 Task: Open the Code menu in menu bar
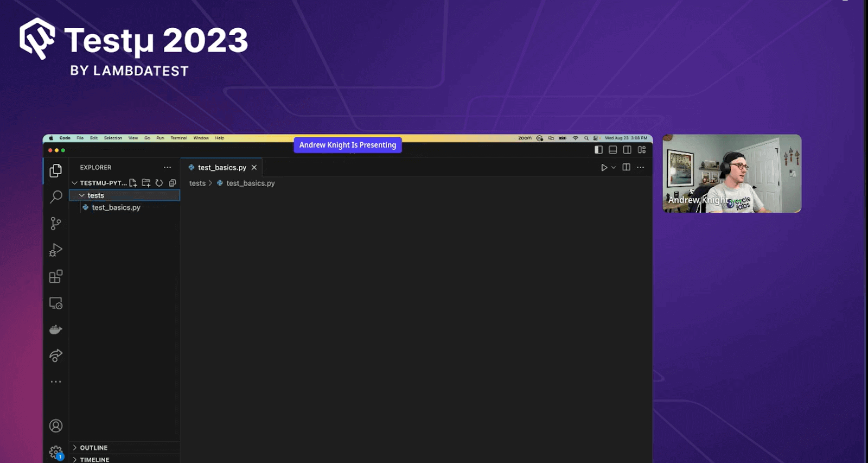click(65, 138)
